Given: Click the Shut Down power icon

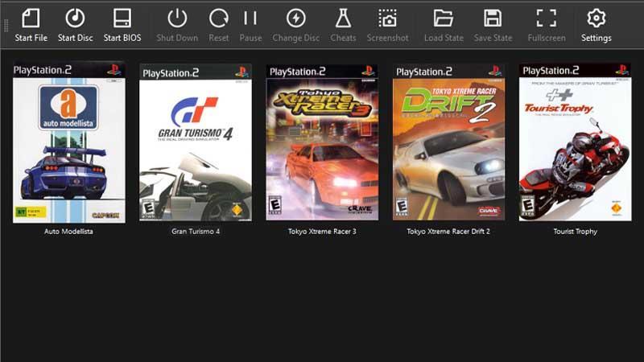Looking at the screenshot, I should 177,19.
